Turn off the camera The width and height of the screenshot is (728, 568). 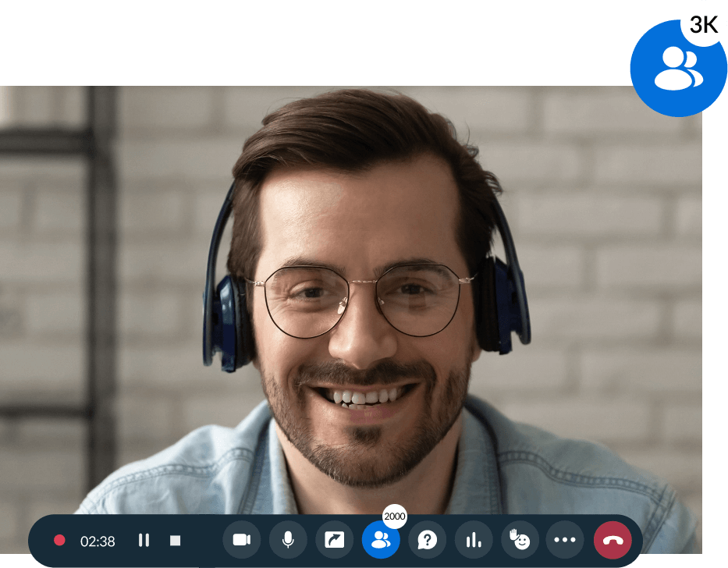point(242,539)
